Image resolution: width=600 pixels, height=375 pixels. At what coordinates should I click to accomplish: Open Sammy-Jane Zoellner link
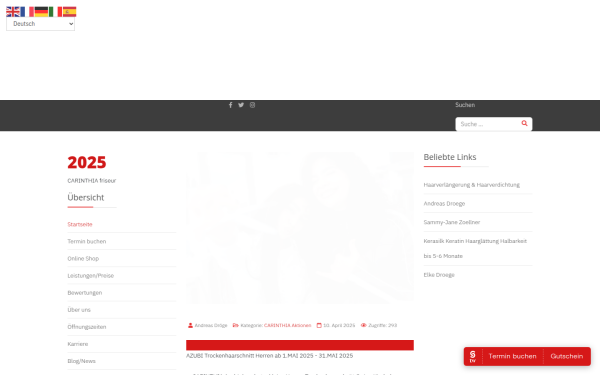pos(452,222)
